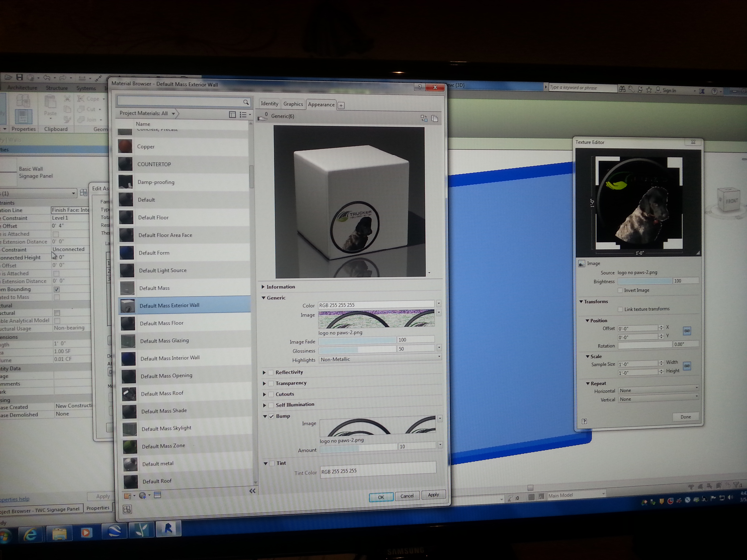Open Internet Explorer from taskbar

pyautogui.click(x=30, y=534)
